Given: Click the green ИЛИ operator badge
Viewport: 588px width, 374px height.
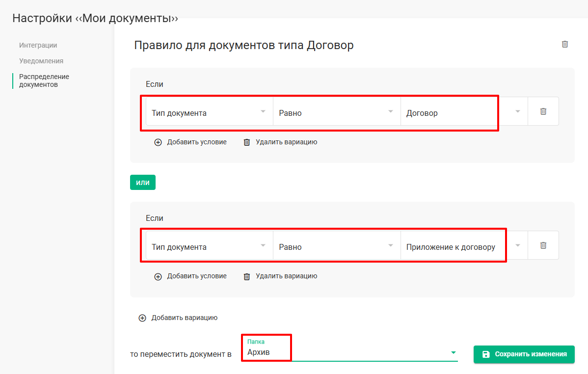Looking at the screenshot, I should click(142, 182).
